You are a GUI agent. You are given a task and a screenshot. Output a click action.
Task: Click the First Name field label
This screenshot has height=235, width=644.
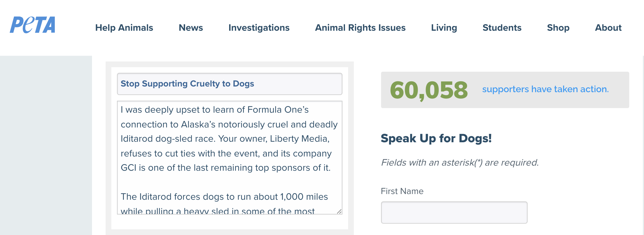[402, 191]
